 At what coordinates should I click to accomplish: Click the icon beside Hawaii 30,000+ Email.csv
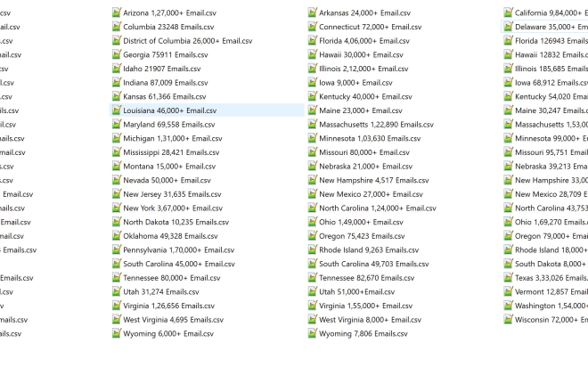(313, 54)
